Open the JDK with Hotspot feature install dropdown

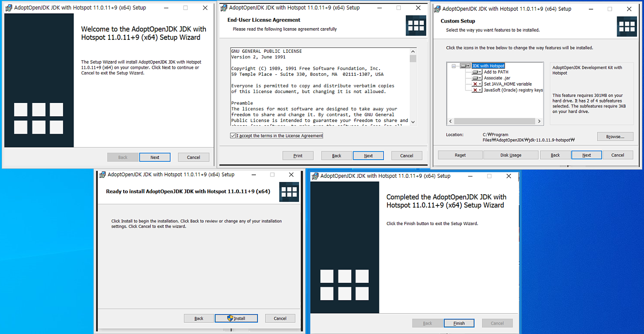click(465, 66)
